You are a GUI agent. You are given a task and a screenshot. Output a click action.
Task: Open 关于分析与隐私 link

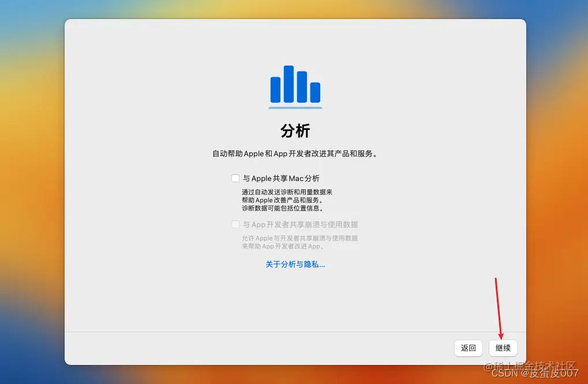pos(295,265)
